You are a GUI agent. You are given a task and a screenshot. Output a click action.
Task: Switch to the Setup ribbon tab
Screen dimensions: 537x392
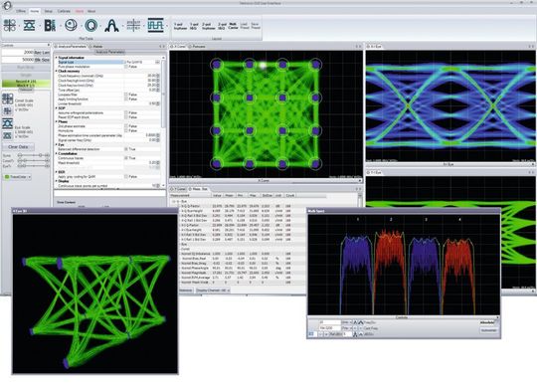click(x=49, y=11)
